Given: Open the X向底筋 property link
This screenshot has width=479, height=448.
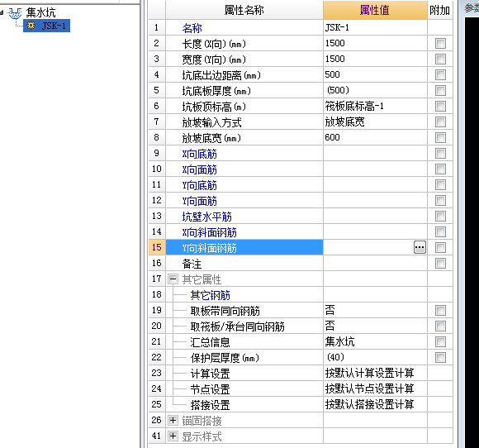Looking at the screenshot, I should pyautogui.click(x=200, y=154).
